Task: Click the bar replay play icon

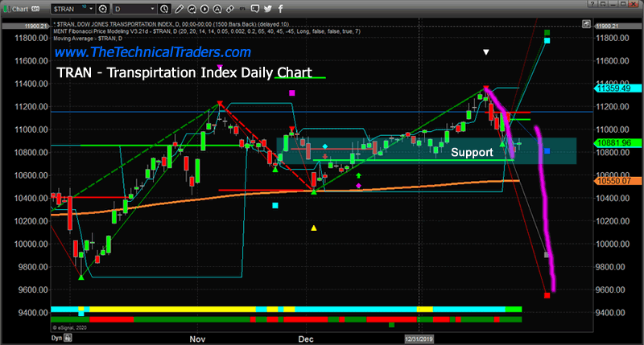Action: coord(204,8)
